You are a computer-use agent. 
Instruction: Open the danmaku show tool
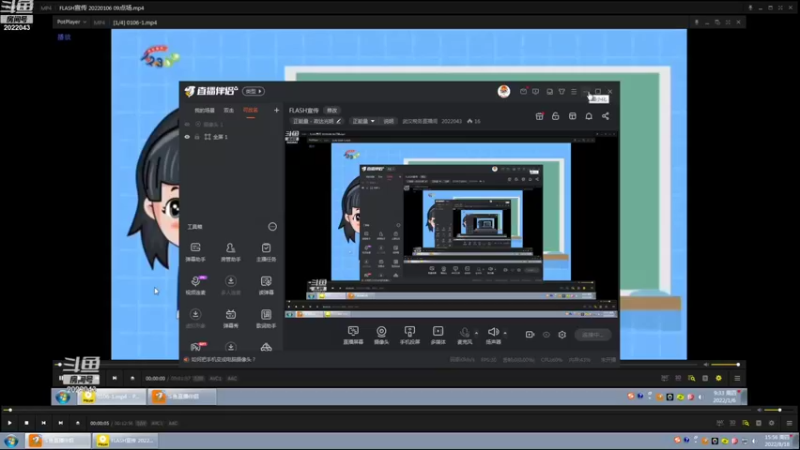(x=231, y=318)
